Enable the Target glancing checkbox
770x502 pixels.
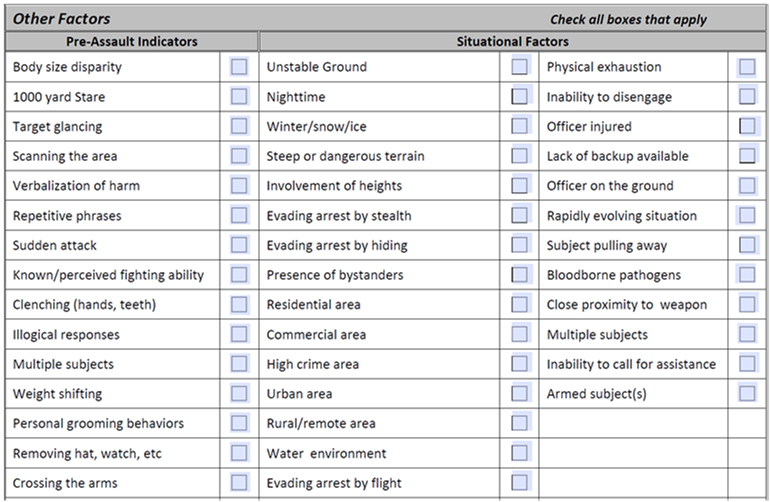click(239, 126)
